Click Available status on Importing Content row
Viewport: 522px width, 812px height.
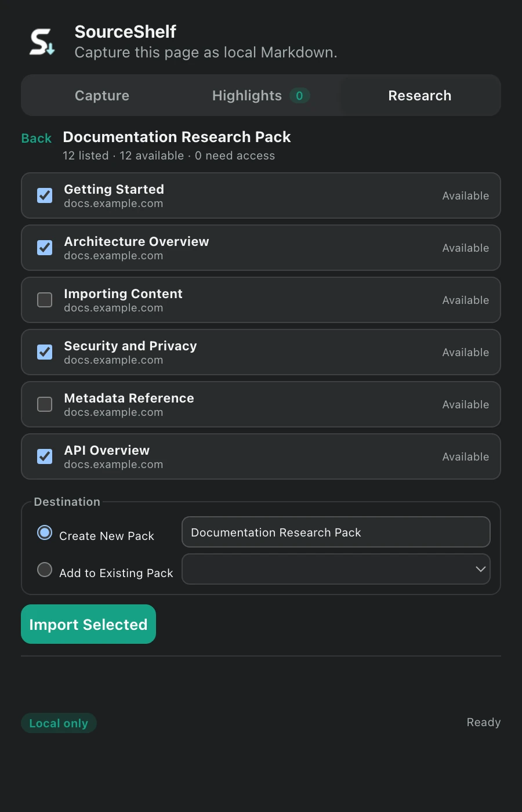point(466,300)
